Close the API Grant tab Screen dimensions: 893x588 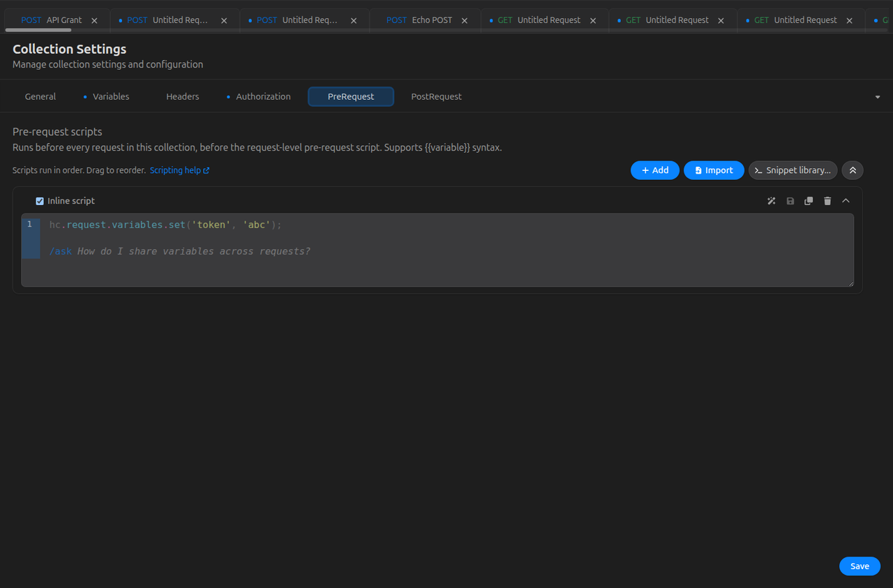pyautogui.click(x=94, y=20)
